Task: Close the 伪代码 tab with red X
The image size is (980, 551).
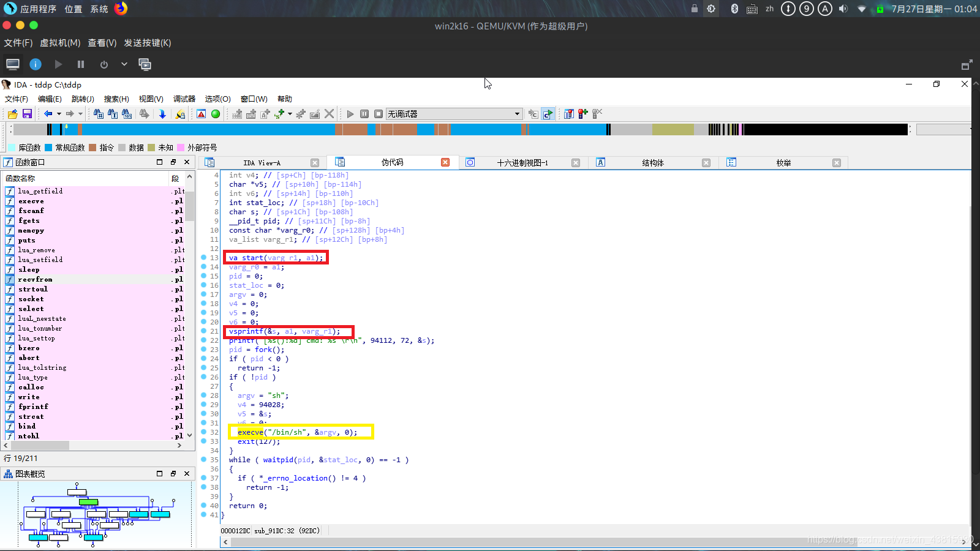Action: pyautogui.click(x=445, y=162)
